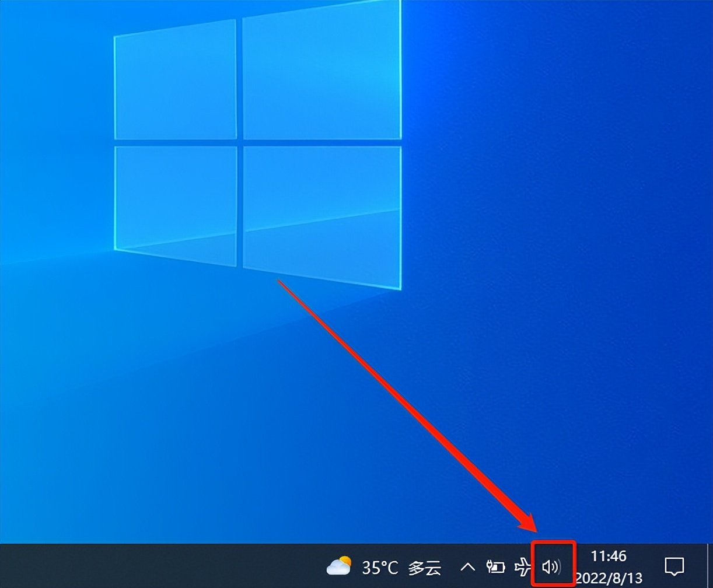
Task: Click the date 2022/8/13
Action: click(x=609, y=578)
